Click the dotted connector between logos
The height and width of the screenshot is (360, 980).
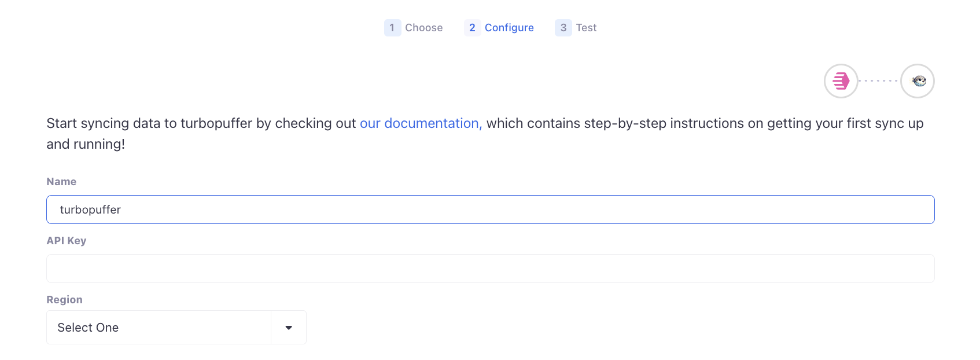(x=879, y=81)
